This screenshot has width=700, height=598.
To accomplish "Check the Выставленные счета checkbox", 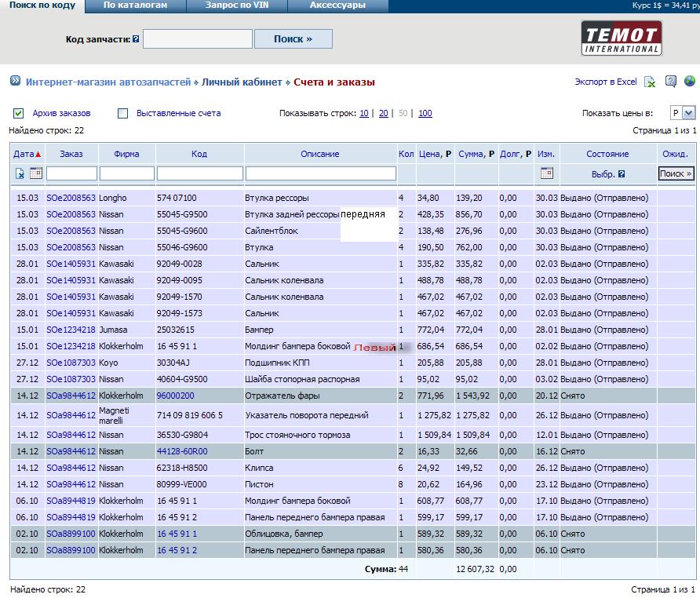I will (122, 114).
